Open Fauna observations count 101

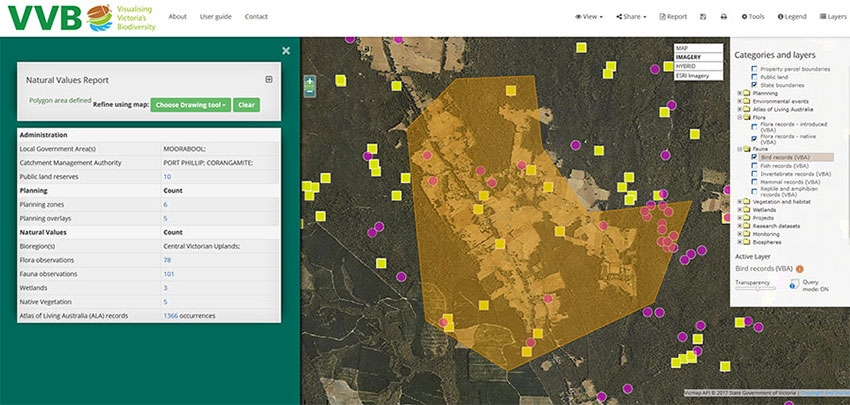[x=169, y=274]
